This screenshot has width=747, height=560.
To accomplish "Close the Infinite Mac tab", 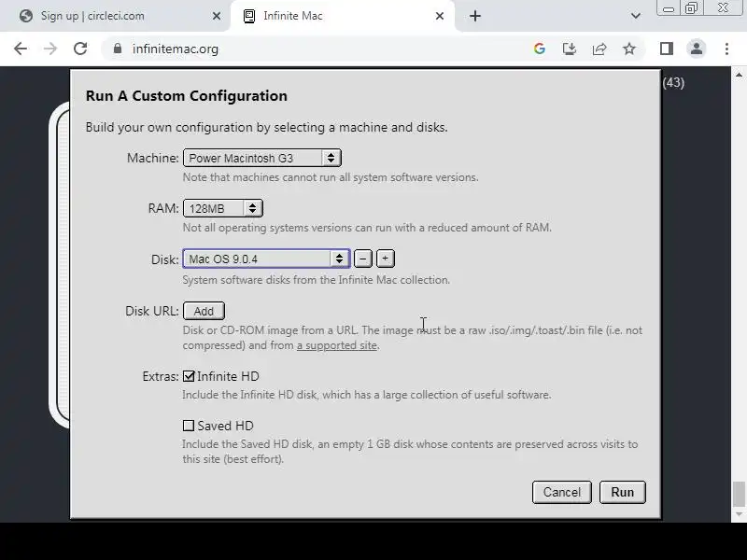I will (x=440, y=16).
